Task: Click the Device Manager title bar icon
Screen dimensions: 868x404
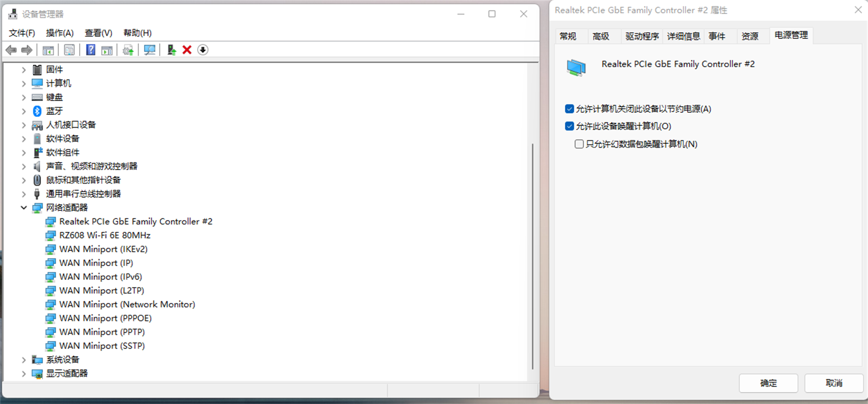Action: pos(13,14)
